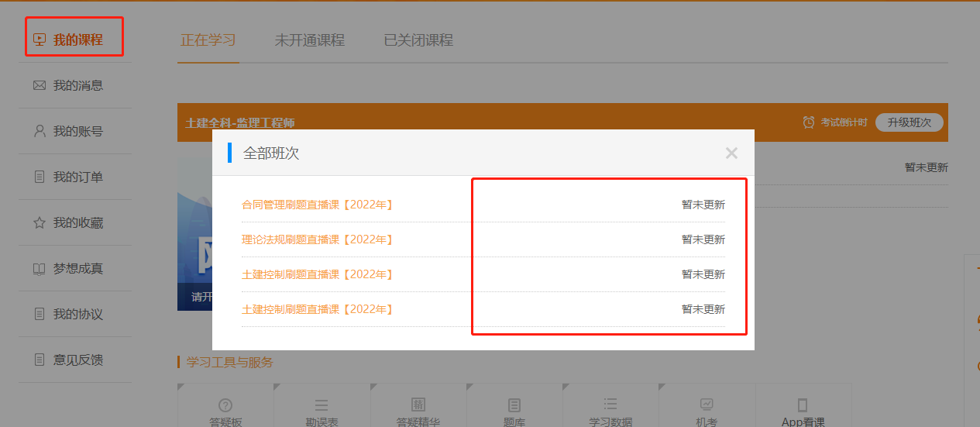Open 合同管理刷题直播课【2022年】 course link

pyautogui.click(x=318, y=205)
